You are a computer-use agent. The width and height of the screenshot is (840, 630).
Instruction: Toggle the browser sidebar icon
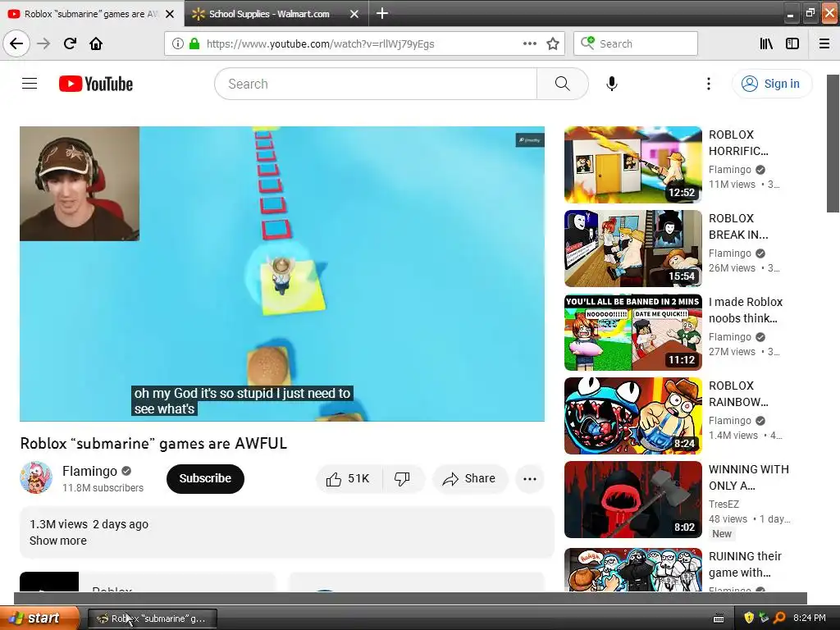792,44
